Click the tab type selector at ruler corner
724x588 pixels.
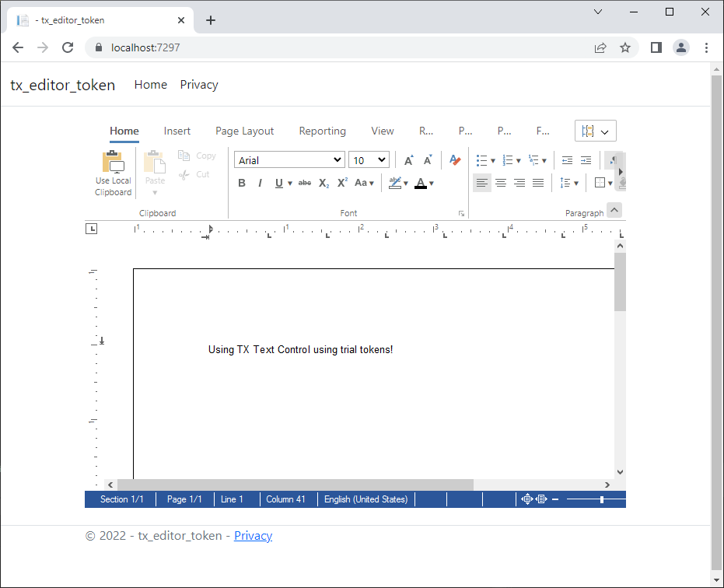point(92,229)
